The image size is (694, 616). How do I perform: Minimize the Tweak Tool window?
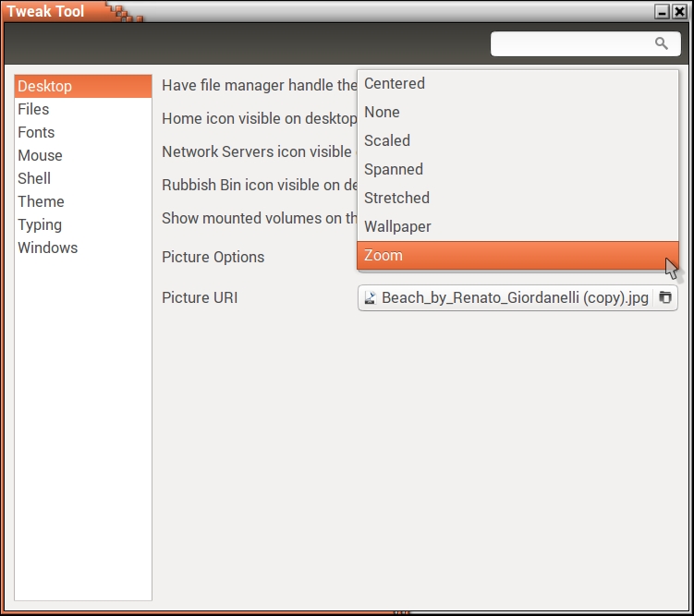pyautogui.click(x=662, y=12)
